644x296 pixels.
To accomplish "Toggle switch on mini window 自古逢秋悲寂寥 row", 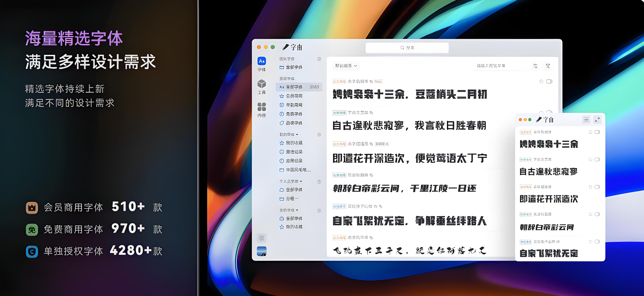I will [x=597, y=159].
